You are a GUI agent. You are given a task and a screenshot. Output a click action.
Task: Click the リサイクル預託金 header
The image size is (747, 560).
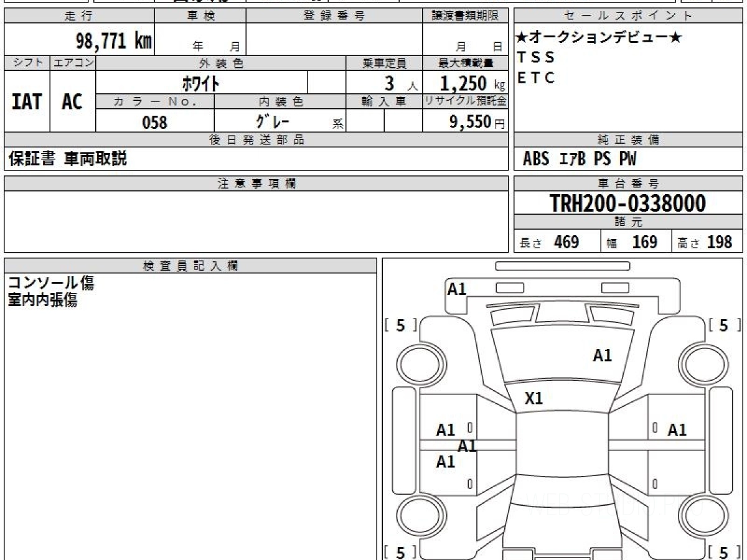[465, 101]
